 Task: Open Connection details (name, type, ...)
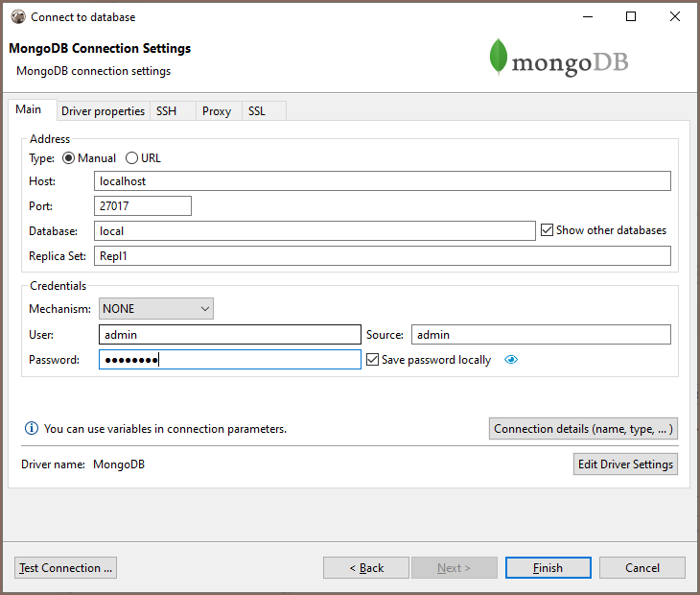click(583, 429)
